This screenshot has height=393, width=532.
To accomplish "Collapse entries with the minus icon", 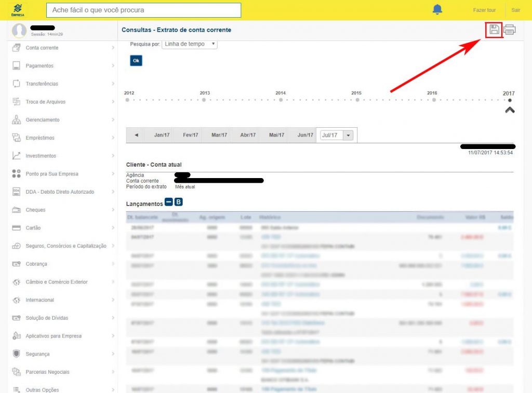I will (169, 202).
